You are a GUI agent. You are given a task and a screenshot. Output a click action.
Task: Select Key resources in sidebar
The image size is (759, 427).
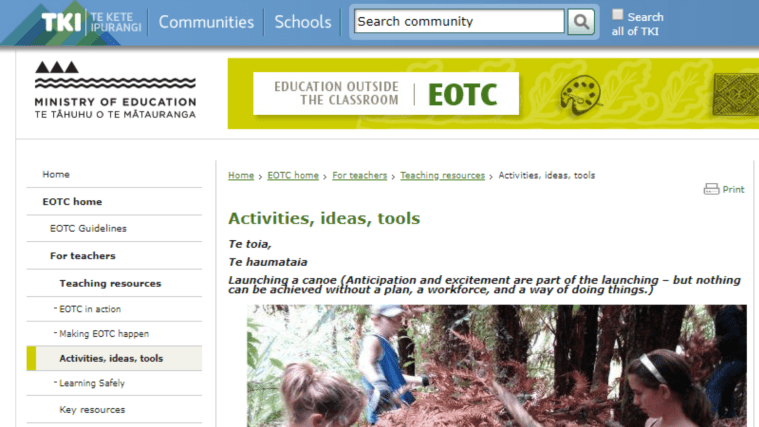tap(92, 410)
